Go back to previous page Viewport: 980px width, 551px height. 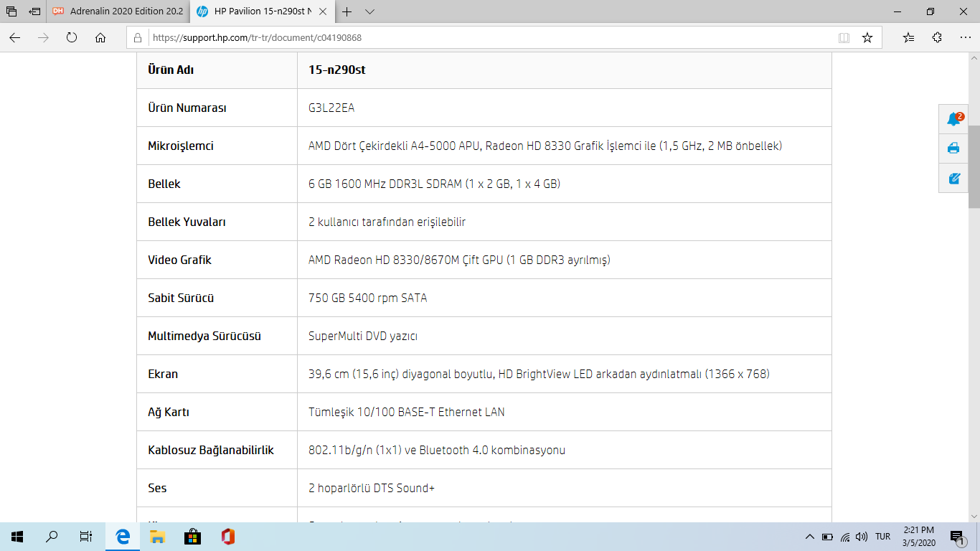(x=14, y=38)
